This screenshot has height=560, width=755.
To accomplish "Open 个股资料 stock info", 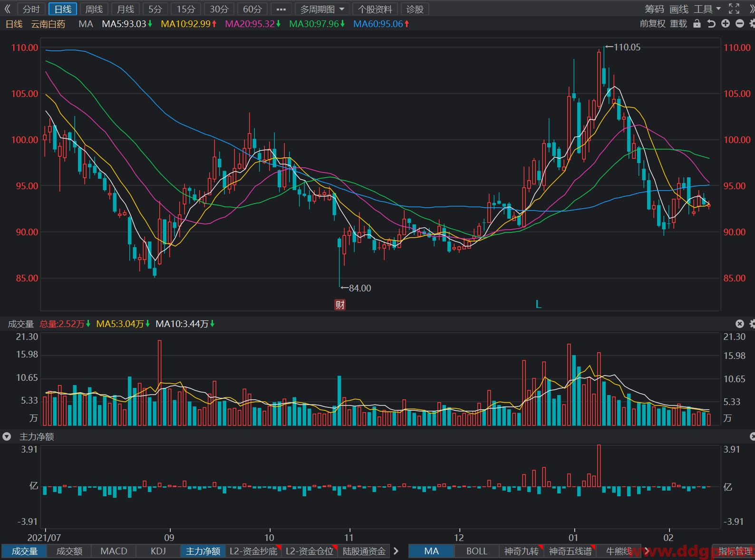I will 375,9.
